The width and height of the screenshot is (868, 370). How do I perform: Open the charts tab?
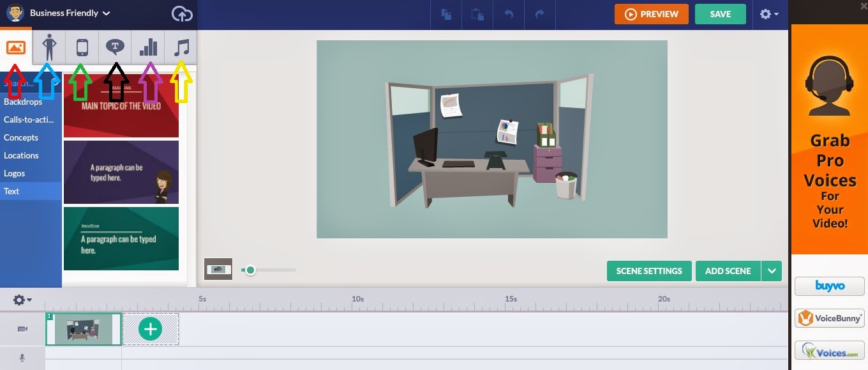pos(148,47)
